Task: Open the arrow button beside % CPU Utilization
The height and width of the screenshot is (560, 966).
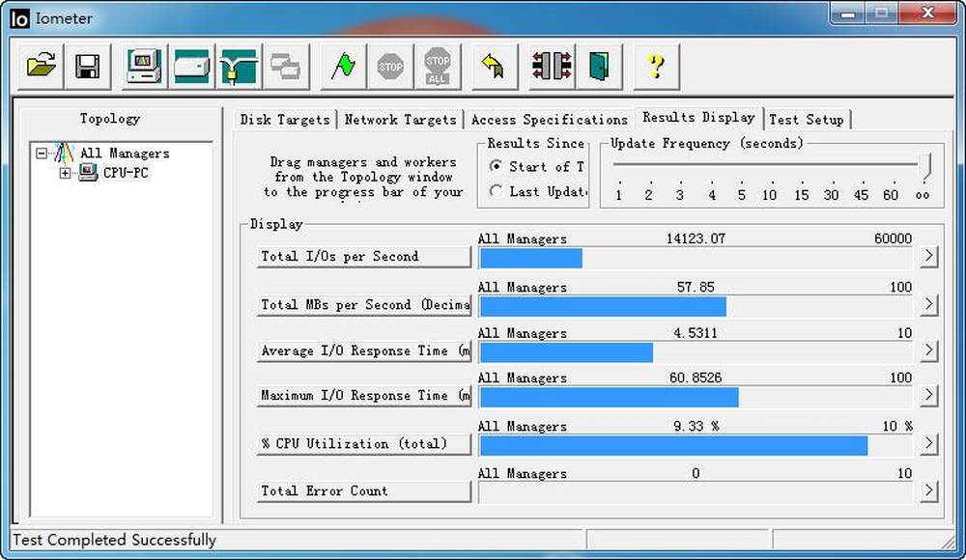Action: click(929, 443)
